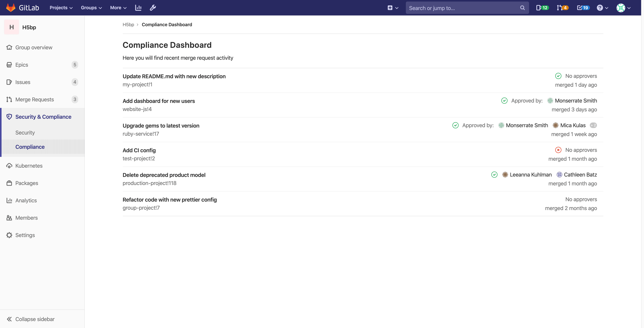Open the Packages section in sidebar

tap(27, 183)
